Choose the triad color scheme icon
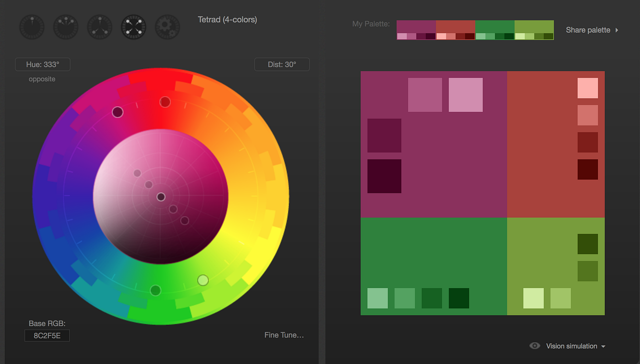Viewport: 640px width, 364px height. [99, 26]
